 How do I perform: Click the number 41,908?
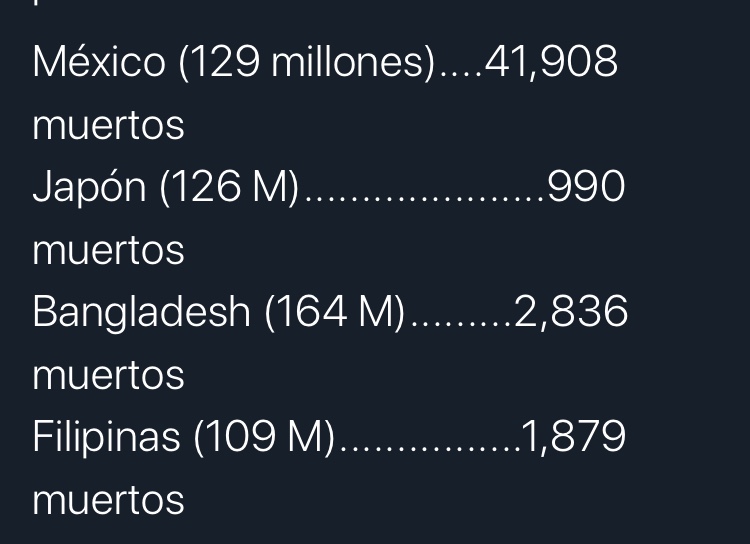point(551,62)
